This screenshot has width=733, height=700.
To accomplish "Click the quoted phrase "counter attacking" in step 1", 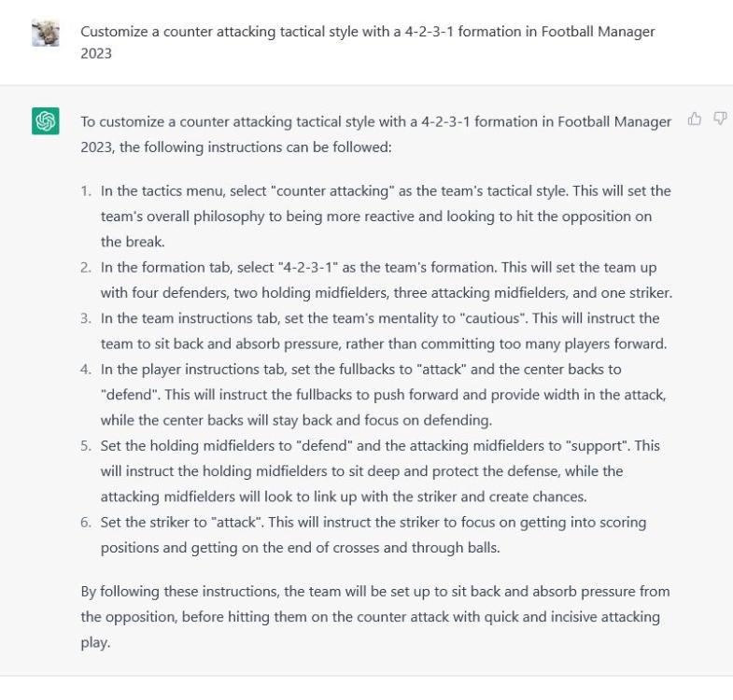I will [332, 191].
